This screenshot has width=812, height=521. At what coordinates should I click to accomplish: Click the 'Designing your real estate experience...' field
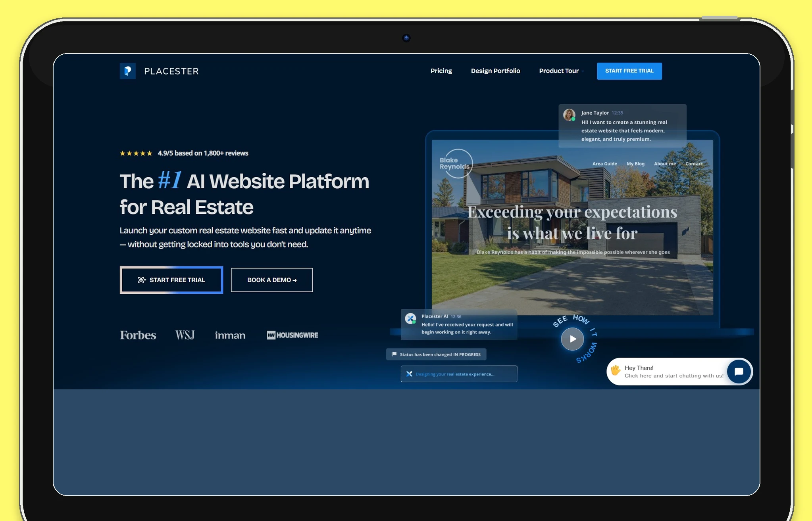tap(459, 374)
